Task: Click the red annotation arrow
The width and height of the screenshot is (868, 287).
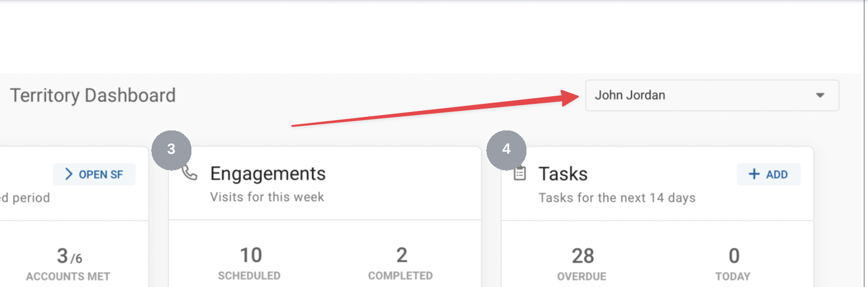Action: coord(435,111)
